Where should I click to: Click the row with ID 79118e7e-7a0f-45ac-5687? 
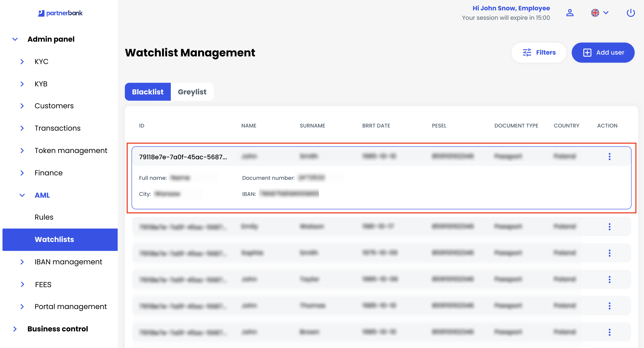point(183,157)
